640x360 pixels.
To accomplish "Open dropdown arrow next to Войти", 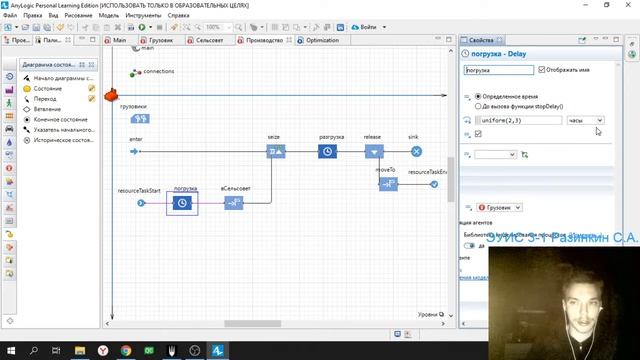I will [x=384, y=27].
